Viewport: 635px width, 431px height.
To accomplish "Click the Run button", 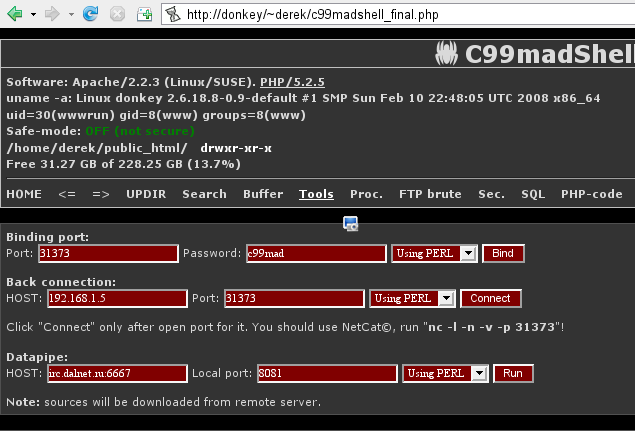I will pos(513,373).
